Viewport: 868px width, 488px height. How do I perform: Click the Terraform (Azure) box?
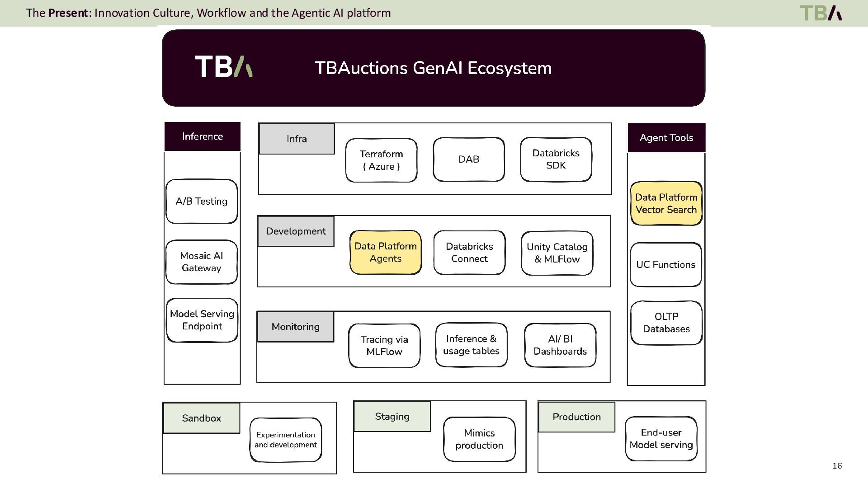(x=381, y=160)
